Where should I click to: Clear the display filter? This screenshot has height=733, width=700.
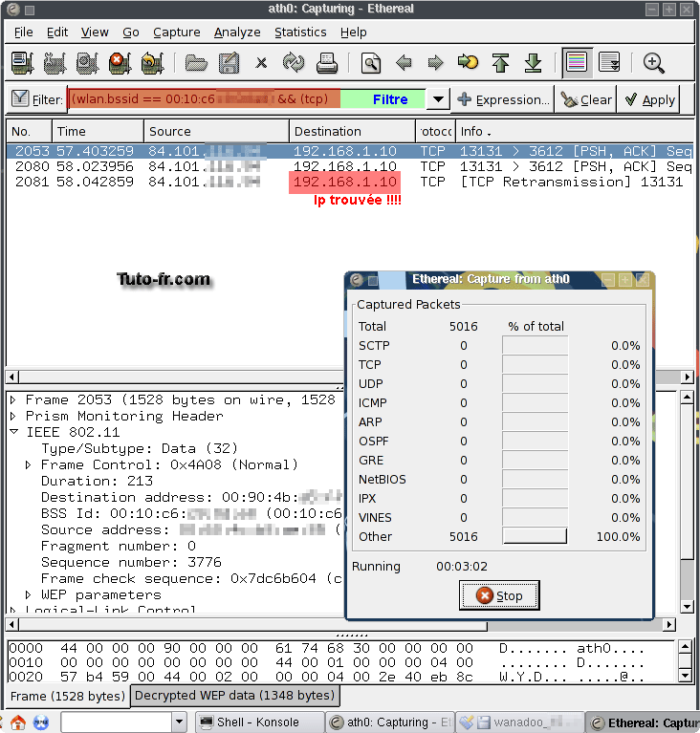[x=586, y=99]
